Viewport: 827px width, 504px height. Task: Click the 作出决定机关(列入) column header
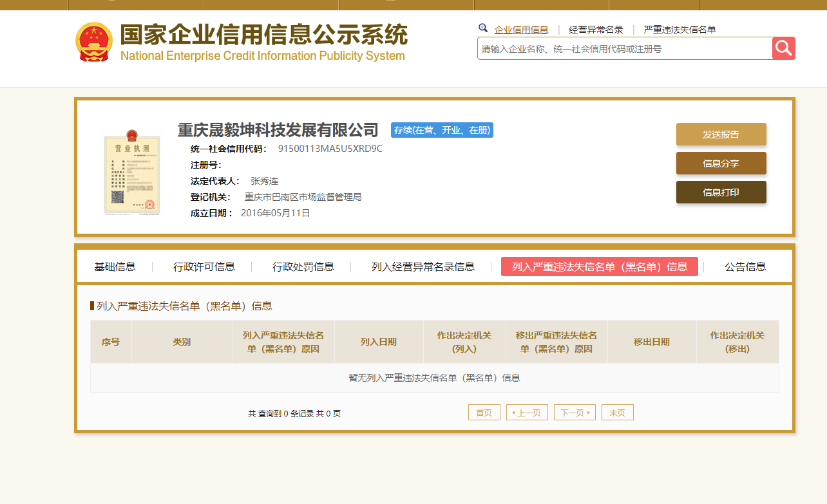tap(464, 342)
